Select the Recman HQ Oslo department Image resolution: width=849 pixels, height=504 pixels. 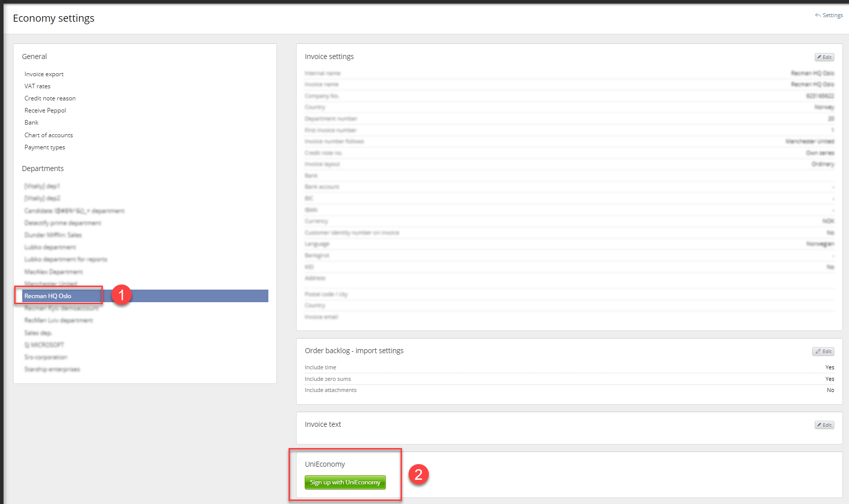pyautogui.click(x=48, y=296)
